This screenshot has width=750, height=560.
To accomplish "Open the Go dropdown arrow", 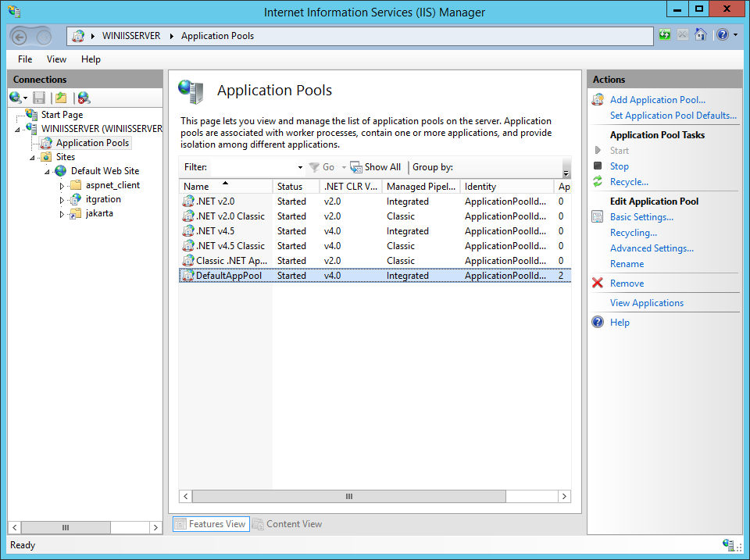I will (x=342, y=166).
